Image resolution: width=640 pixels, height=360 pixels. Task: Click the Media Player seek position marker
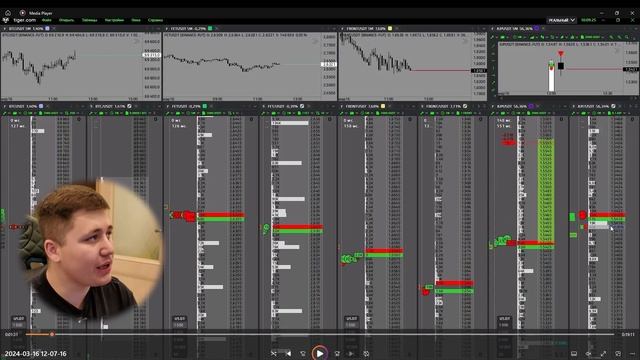(52, 334)
